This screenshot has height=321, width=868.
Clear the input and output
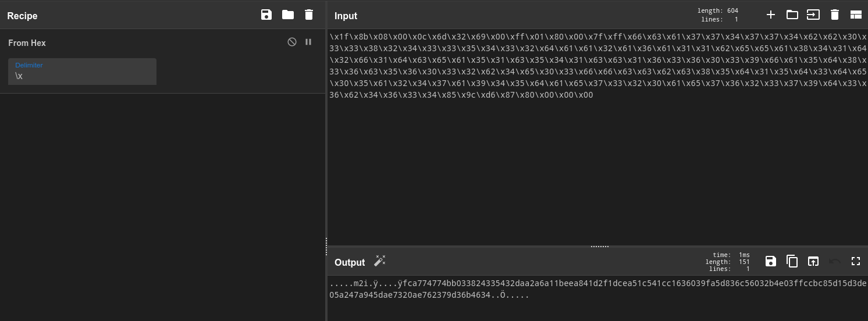(x=834, y=15)
